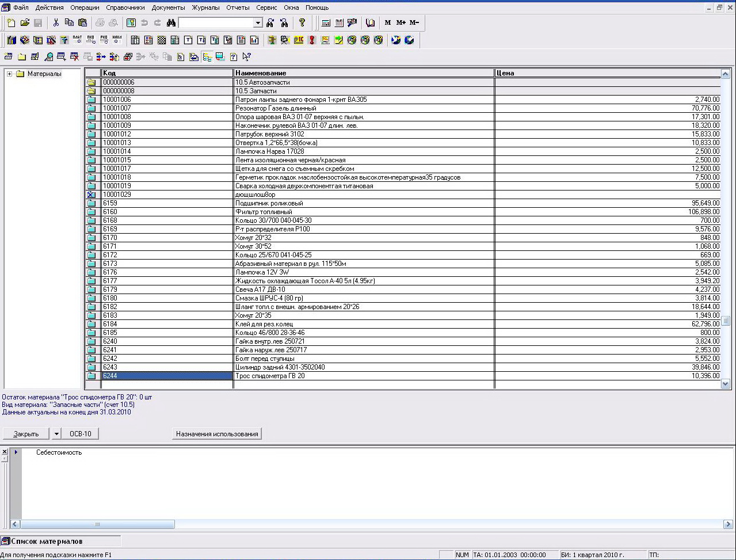Screen dimensions: 736x560
Task: Click the red exclamation mark toolbar icon
Action: [x=312, y=40]
